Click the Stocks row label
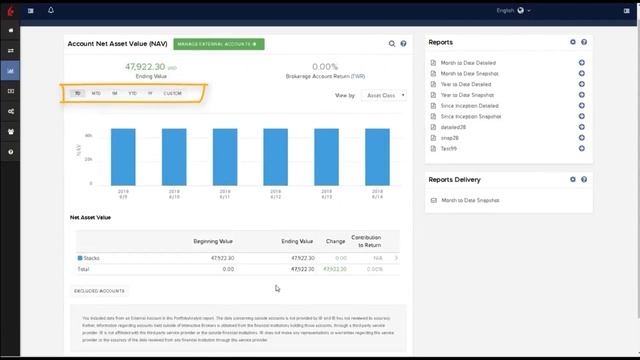 [x=91, y=258]
